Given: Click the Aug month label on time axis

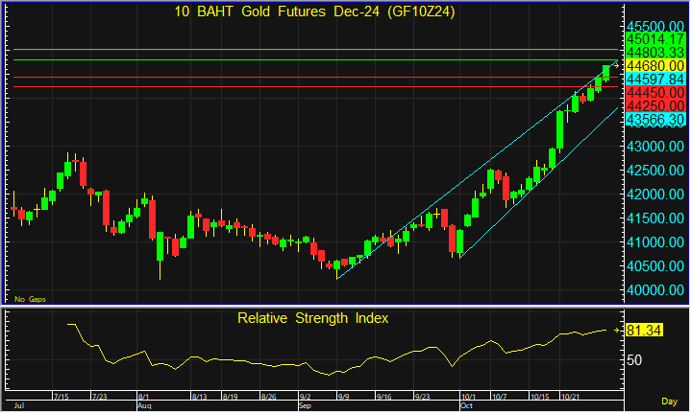Looking at the screenshot, I should coord(143,407).
